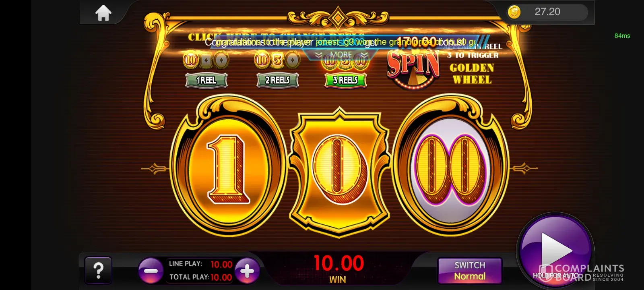644x290 pixels.
Task: Click the 27.20 coin balance display
Action: 547,12
